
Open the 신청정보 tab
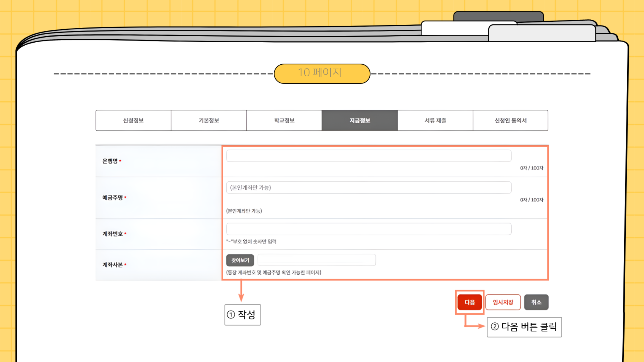133,120
